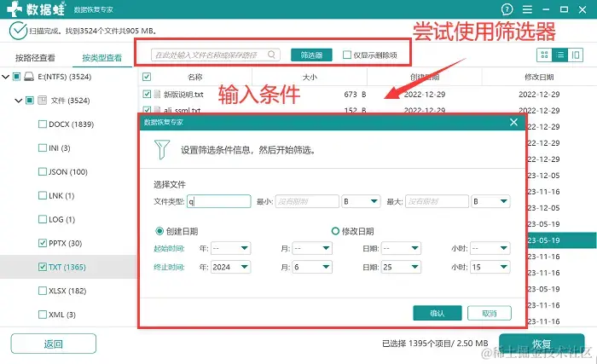This screenshot has height=364, width=597.
Task: Select the 新版说明.txt file name
Action: [x=183, y=94]
